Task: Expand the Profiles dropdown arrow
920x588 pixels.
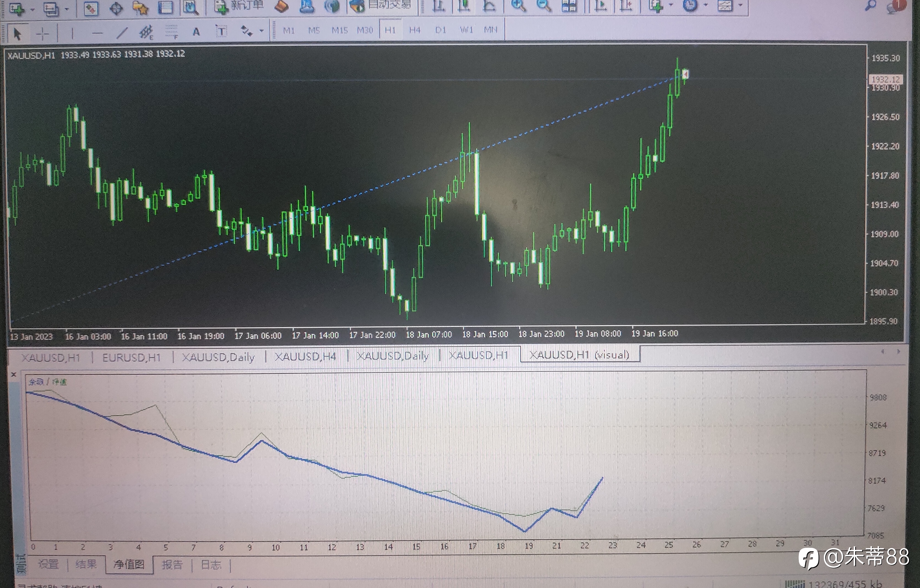Action: [x=66, y=9]
